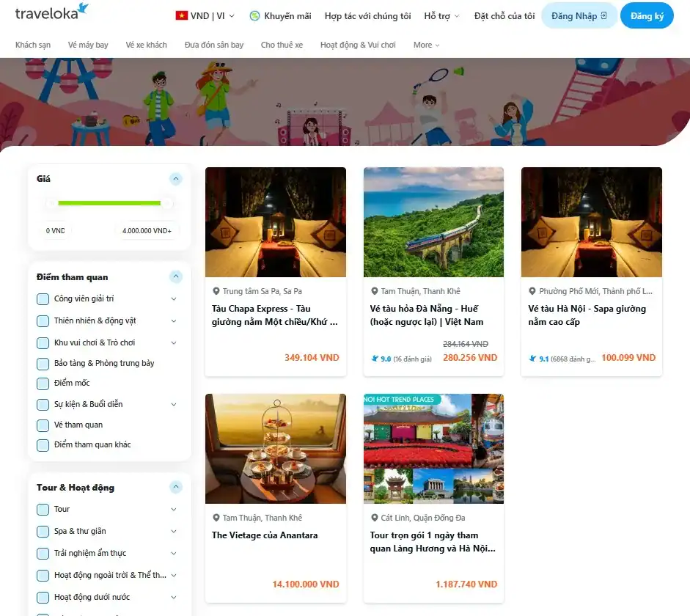
Task: Check the Vé tham quan filter
Action: 43,425
